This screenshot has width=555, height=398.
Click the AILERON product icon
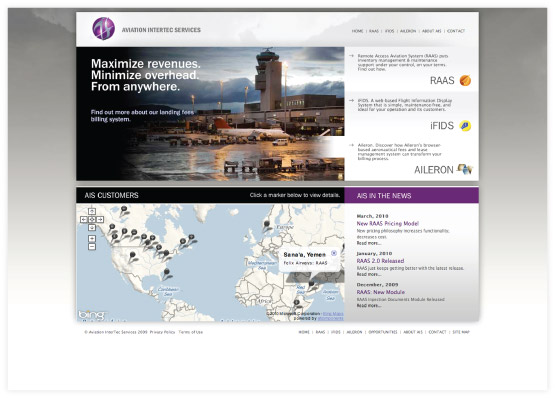465,169
